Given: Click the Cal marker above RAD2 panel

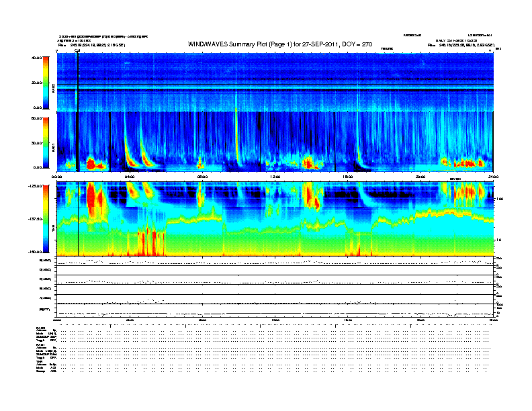Looking at the screenshot, I should coord(77,51).
